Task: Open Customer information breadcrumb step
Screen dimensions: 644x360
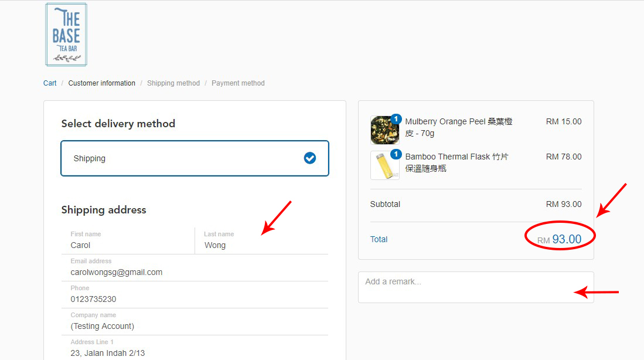Action: pos(101,83)
